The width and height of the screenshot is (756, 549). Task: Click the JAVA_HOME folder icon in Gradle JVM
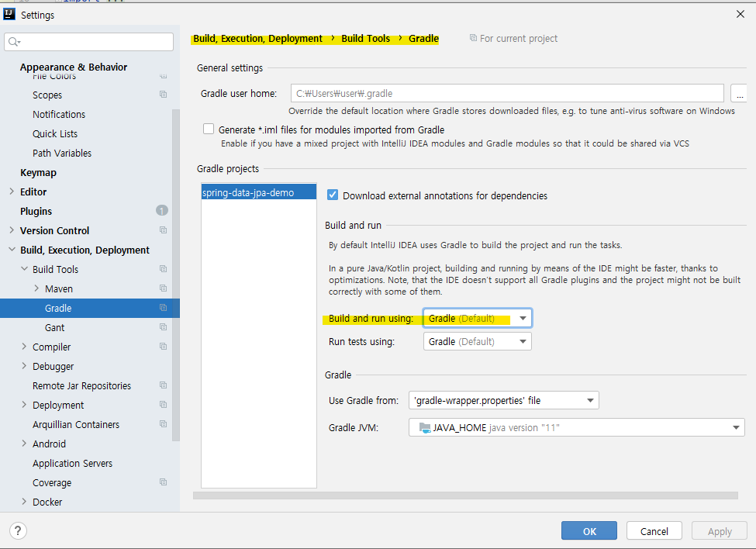425,427
